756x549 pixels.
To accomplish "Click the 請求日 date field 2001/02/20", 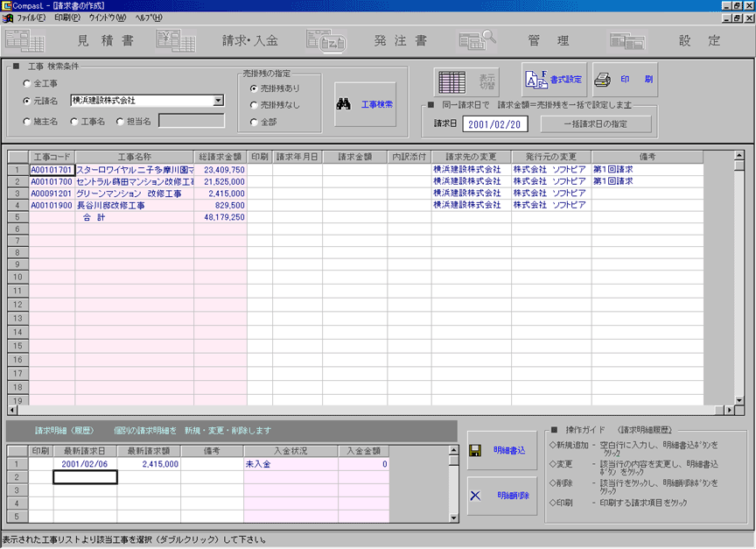I will (494, 124).
